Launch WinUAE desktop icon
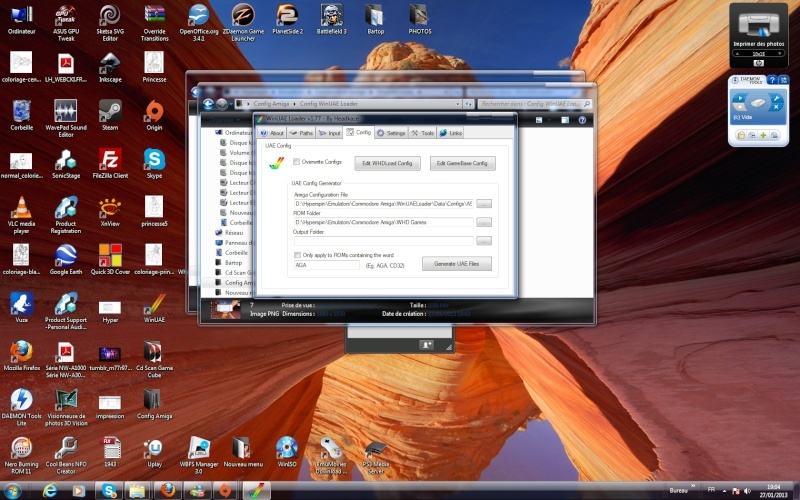 [x=154, y=308]
